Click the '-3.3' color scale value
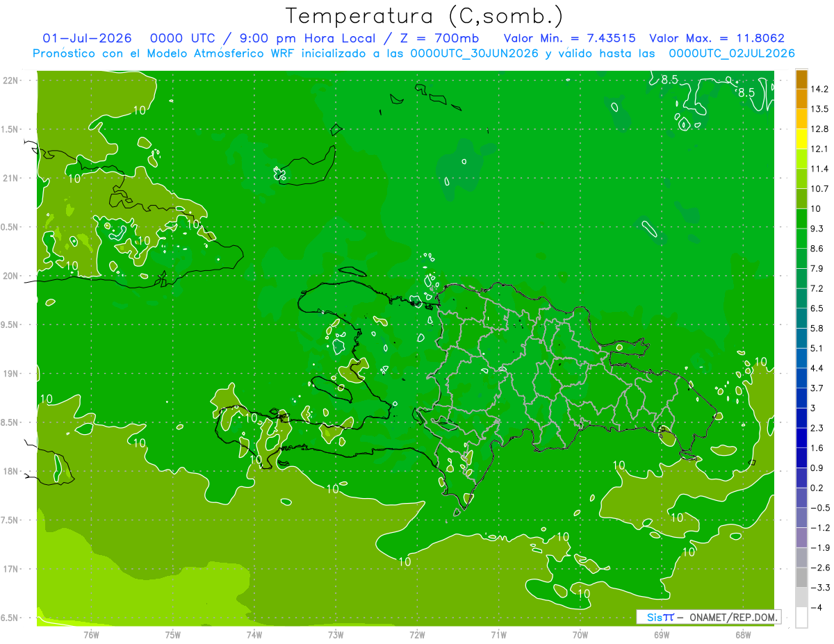The width and height of the screenshot is (834, 644). [820, 588]
